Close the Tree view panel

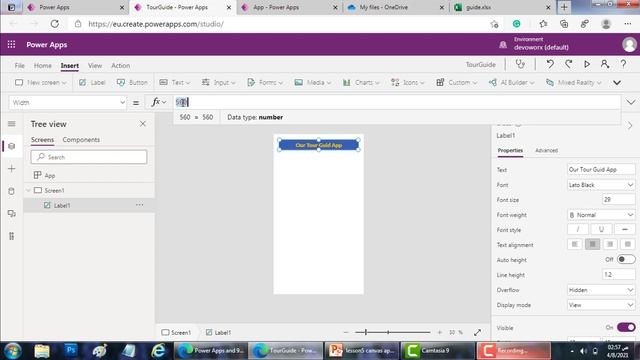coord(142,124)
